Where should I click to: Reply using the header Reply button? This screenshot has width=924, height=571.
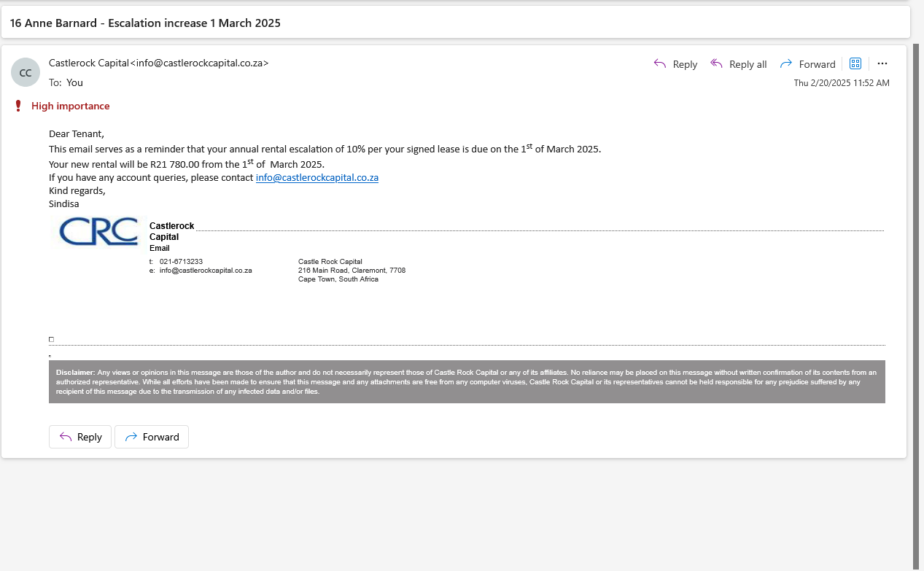pyautogui.click(x=675, y=64)
